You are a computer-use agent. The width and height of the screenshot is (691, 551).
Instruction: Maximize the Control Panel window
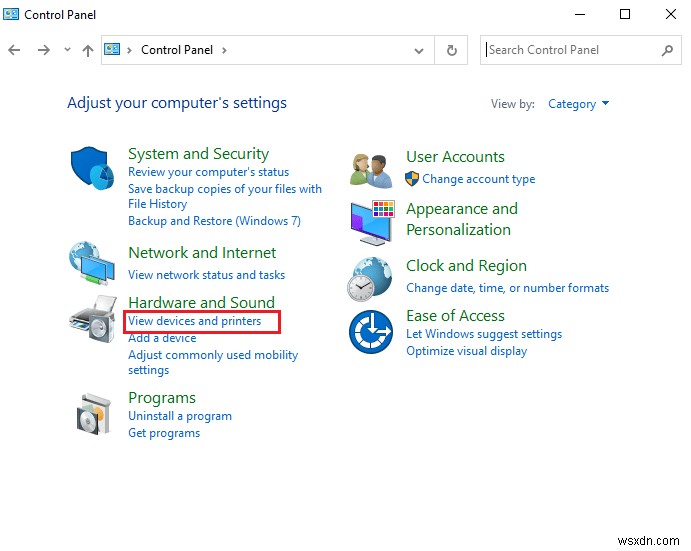625,14
